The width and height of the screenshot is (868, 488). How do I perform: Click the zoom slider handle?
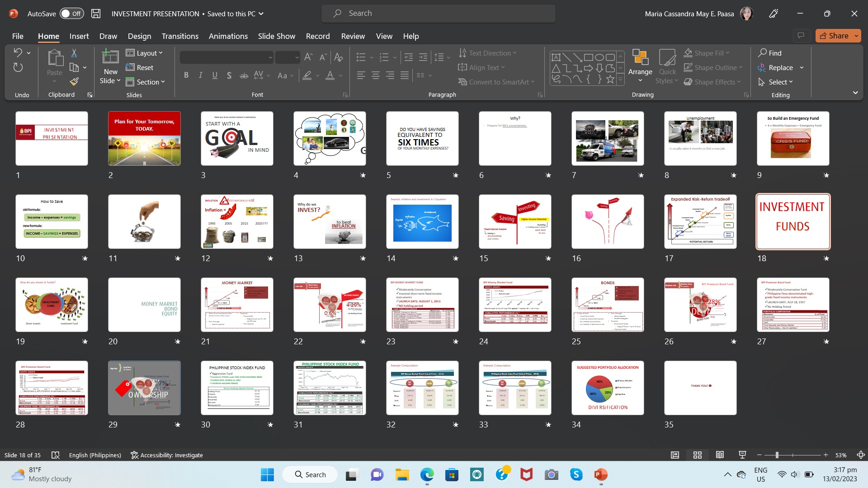click(x=777, y=455)
